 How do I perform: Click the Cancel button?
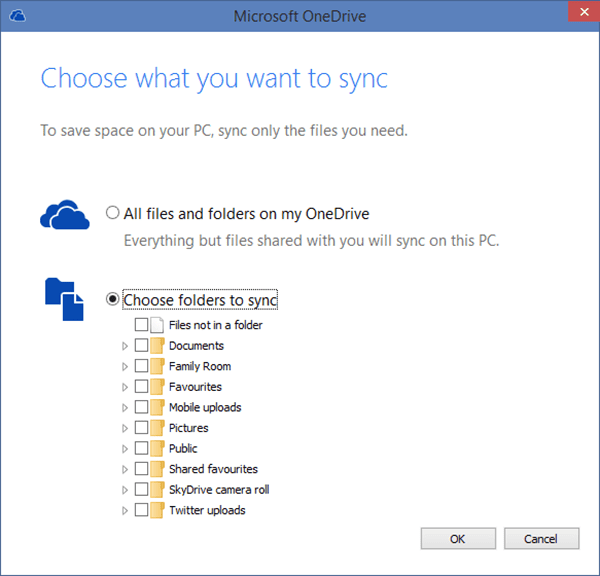pyautogui.click(x=541, y=539)
